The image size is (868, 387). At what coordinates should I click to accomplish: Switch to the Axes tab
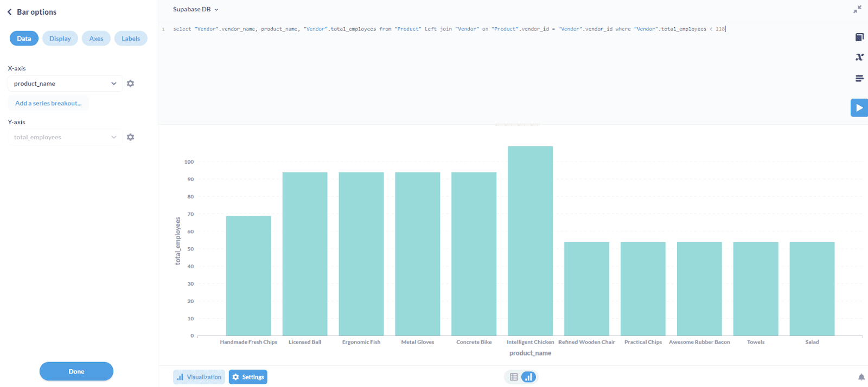96,38
